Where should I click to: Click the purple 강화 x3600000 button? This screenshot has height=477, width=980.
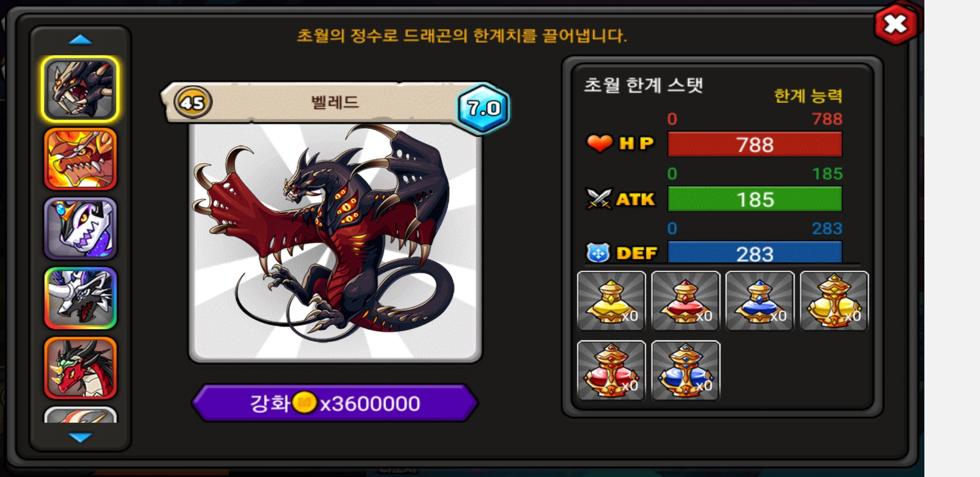pyautogui.click(x=335, y=403)
